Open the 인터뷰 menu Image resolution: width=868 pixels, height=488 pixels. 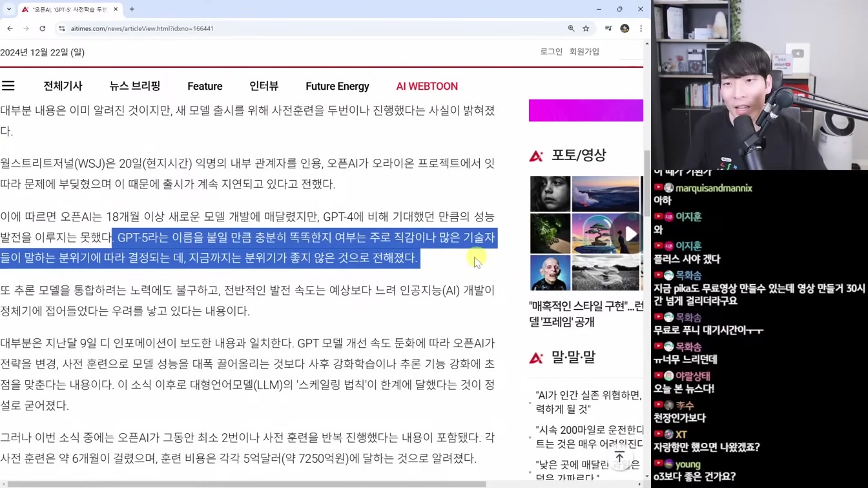264,86
